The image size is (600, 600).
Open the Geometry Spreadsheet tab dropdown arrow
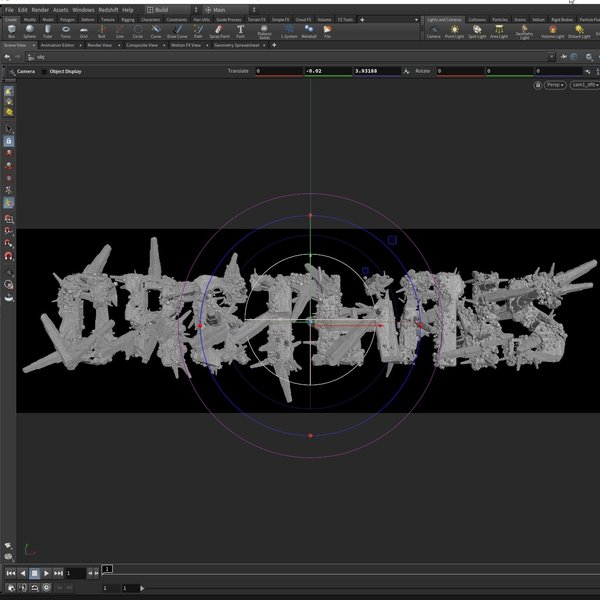tap(264, 45)
